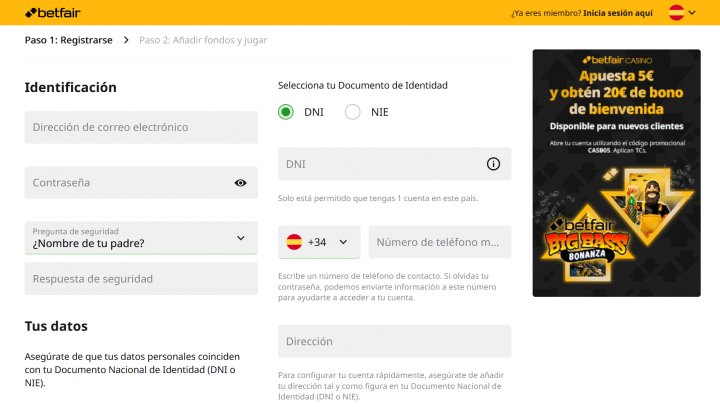Image resolution: width=720 pixels, height=407 pixels.
Task: Click the Big Bass Bonanza game logo
Action: pos(586,248)
